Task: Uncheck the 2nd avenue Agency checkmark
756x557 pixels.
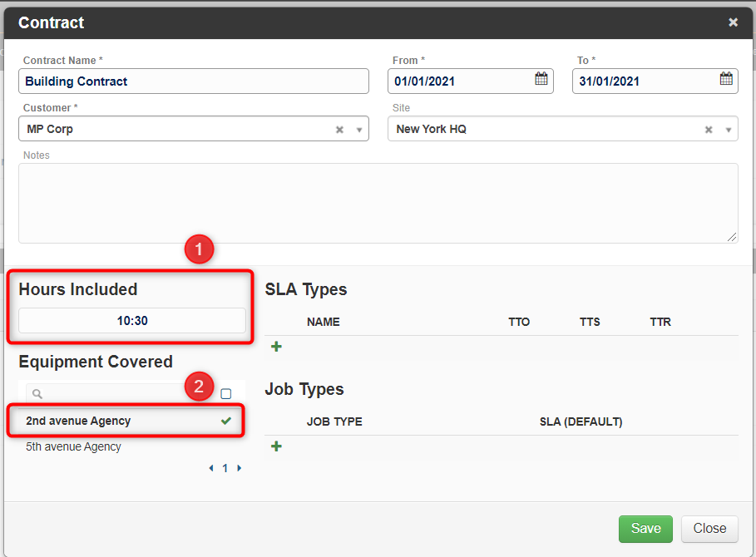Action: (225, 421)
